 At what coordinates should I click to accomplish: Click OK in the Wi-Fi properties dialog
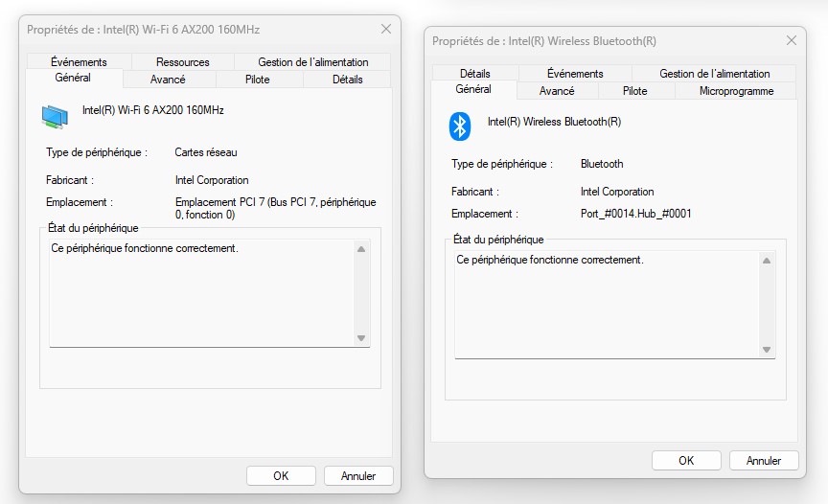point(281,475)
